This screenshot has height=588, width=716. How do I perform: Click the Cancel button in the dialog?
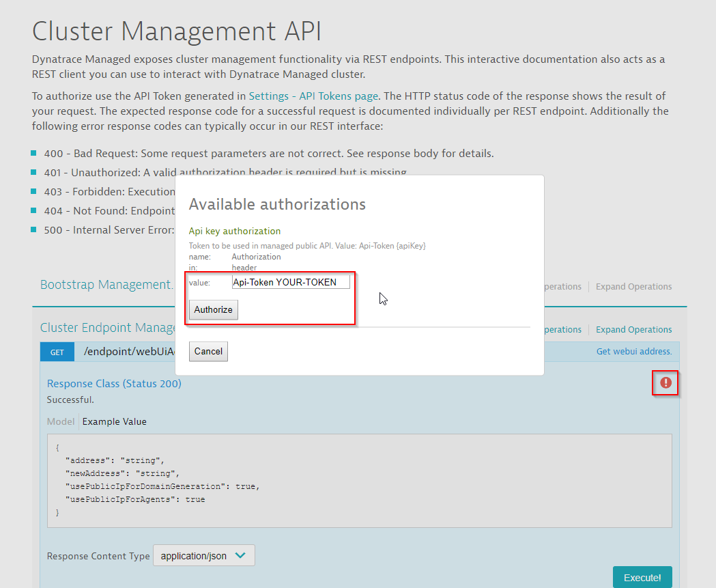point(208,351)
